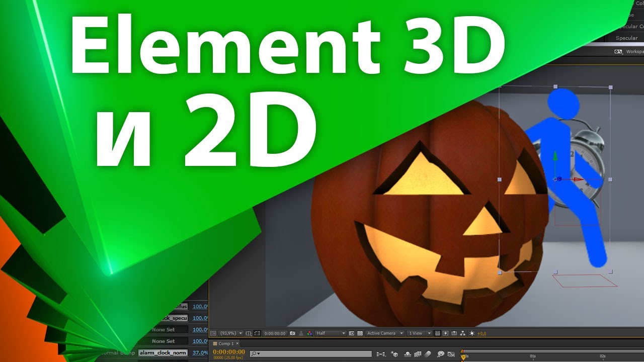Toggle the Draft 3D icon

(x=394, y=354)
